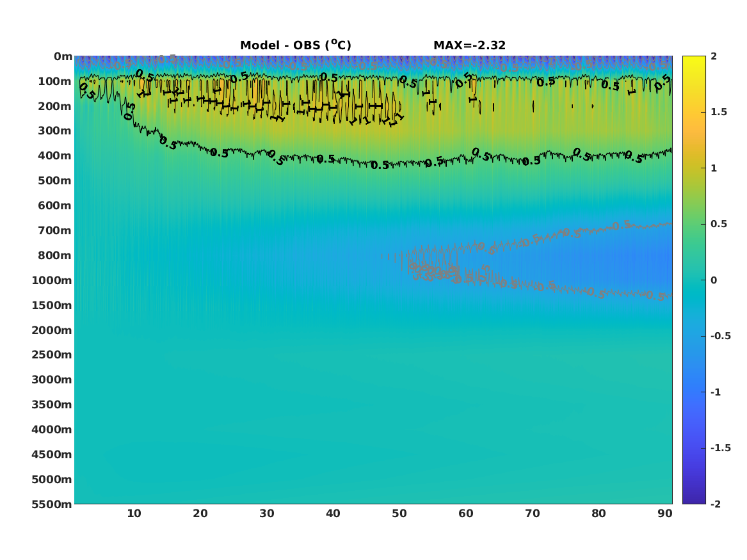Click the y-axis label '400m'
747x560 pixels.
pyautogui.click(x=55, y=156)
